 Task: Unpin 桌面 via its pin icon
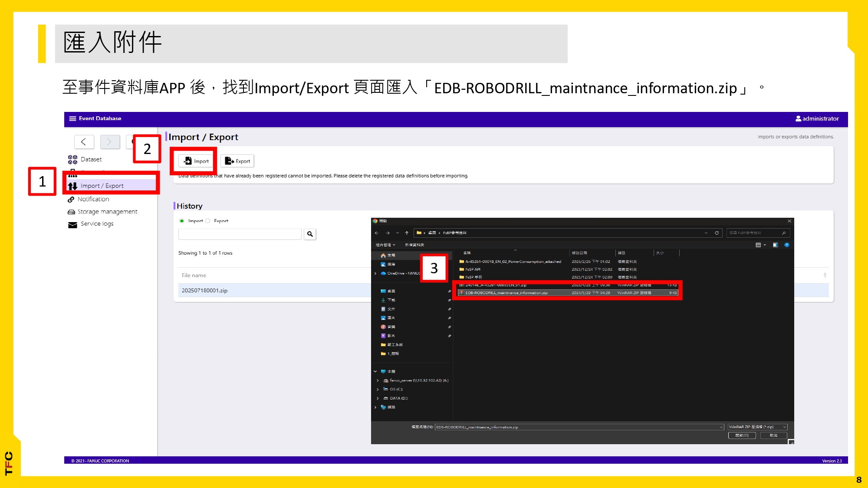coord(450,291)
